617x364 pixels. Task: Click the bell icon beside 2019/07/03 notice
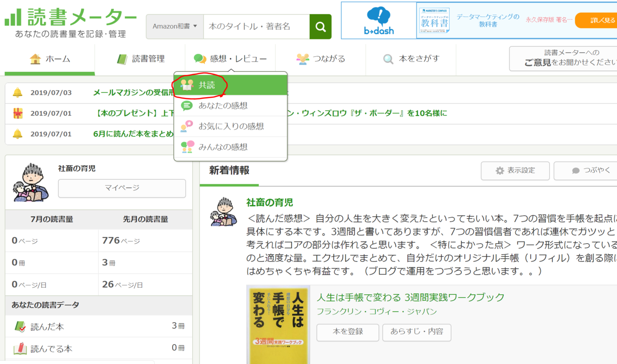click(18, 93)
